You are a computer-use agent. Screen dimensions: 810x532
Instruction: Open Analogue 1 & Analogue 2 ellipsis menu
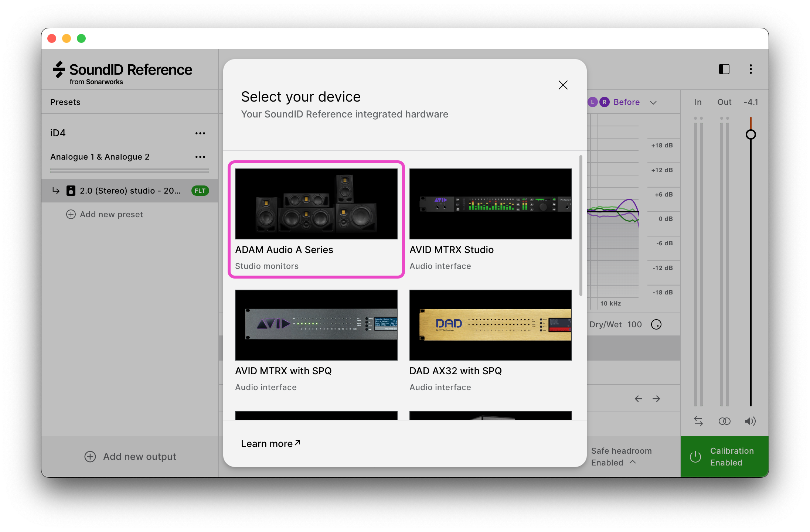[200, 157]
